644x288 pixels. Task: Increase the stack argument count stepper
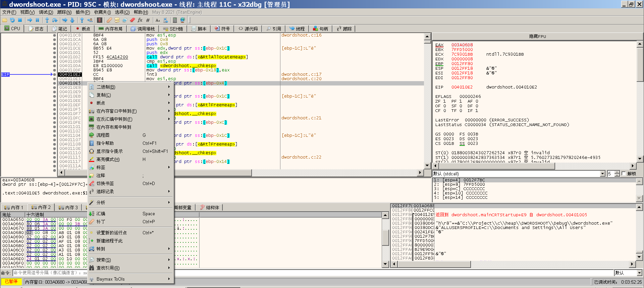tap(617, 172)
